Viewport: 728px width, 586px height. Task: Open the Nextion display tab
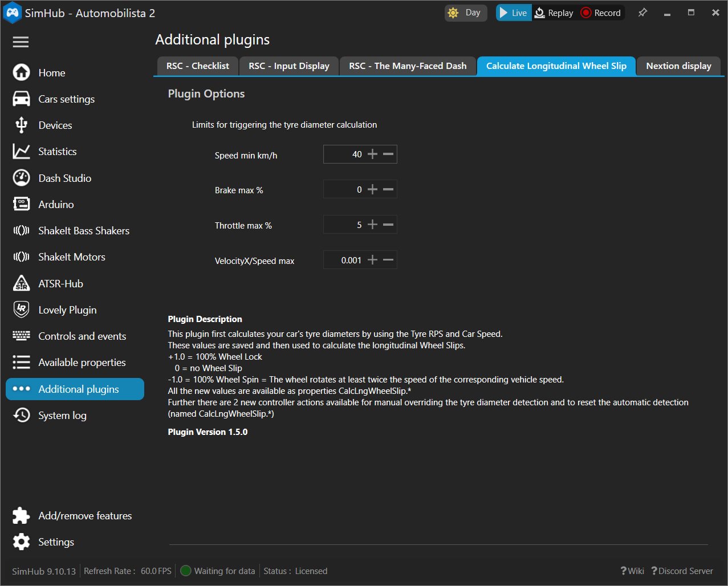click(x=678, y=66)
